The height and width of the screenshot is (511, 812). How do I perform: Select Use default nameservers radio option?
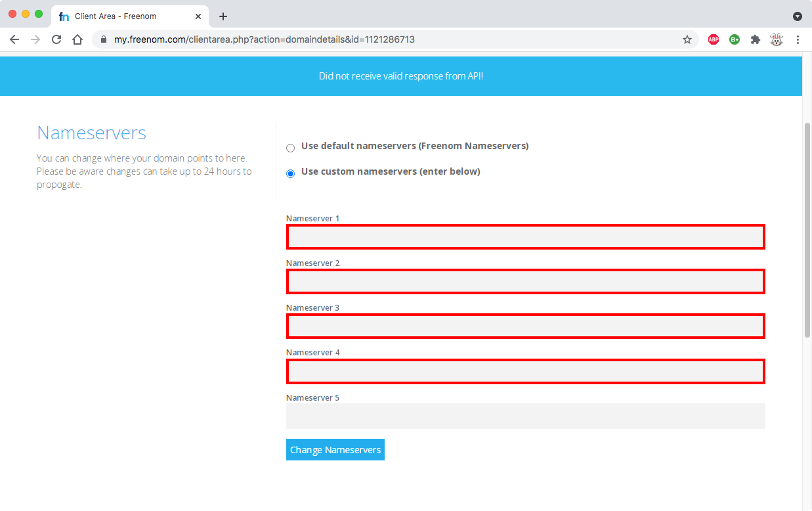[x=290, y=148]
